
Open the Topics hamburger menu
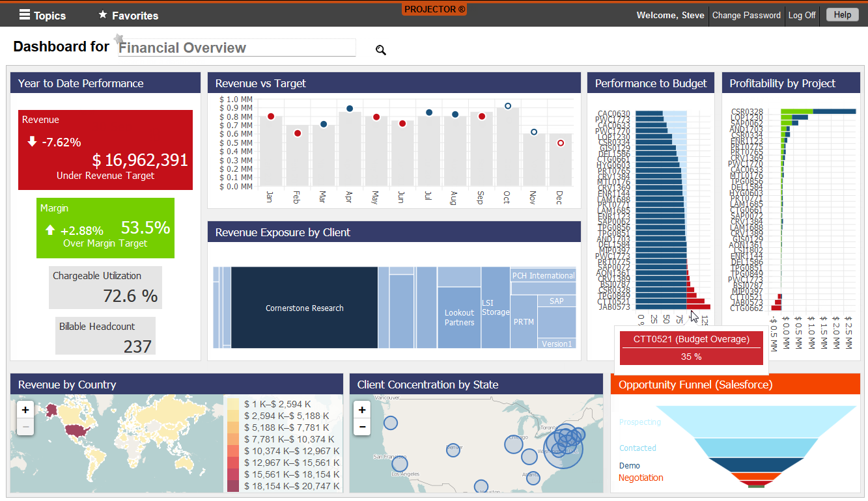tap(42, 15)
